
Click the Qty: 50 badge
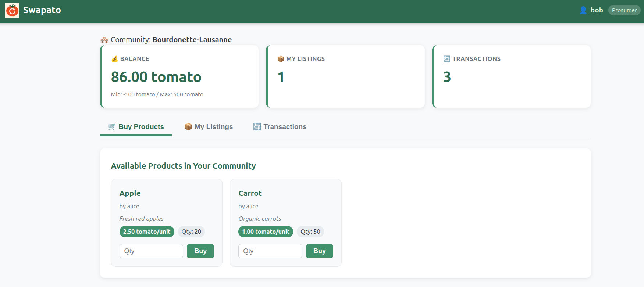310,232
